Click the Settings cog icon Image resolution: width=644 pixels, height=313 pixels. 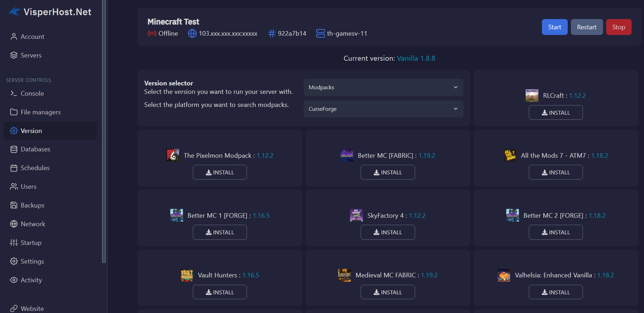coord(14,261)
